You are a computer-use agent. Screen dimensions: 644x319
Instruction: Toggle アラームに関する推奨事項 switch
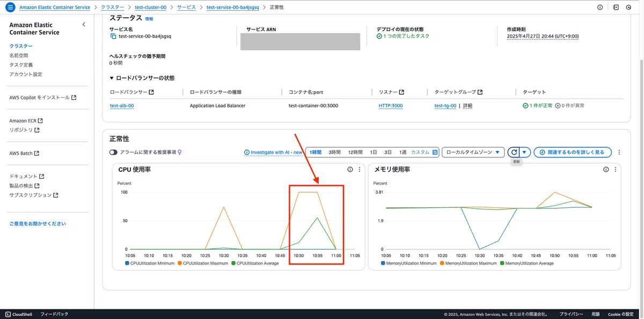[113, 153]
